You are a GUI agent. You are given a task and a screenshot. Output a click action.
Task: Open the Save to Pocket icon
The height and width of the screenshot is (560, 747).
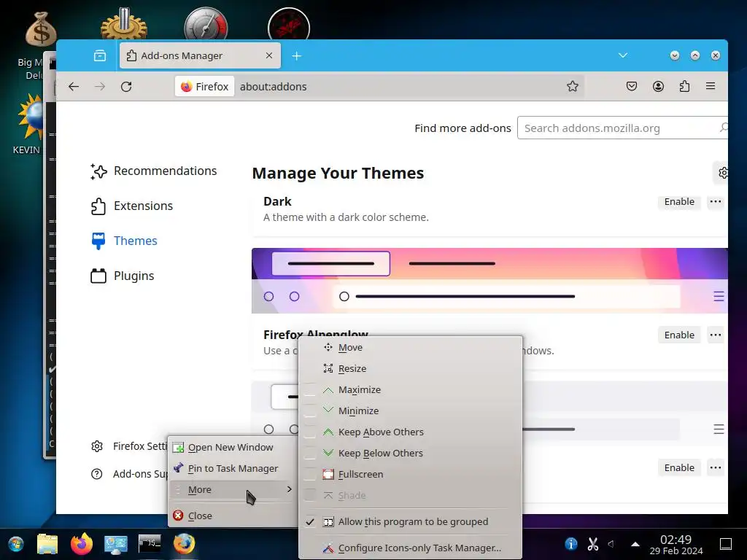pos(631,86)
